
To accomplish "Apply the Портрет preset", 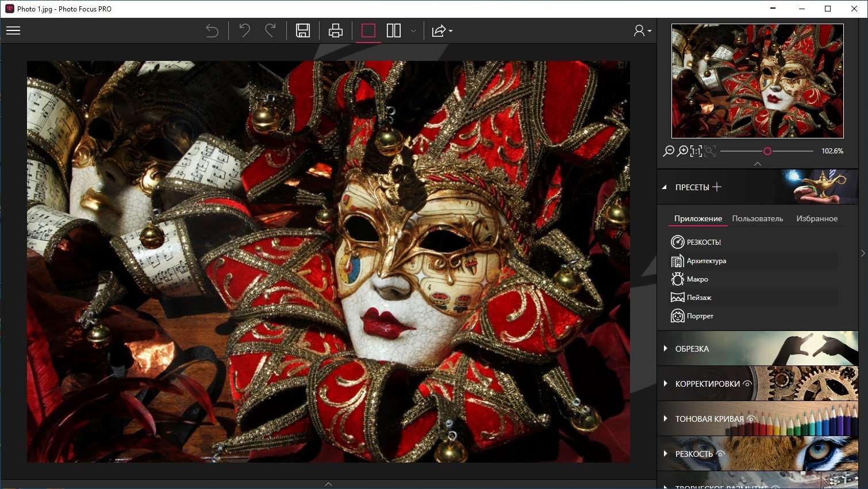I will (x=700, y=316).
